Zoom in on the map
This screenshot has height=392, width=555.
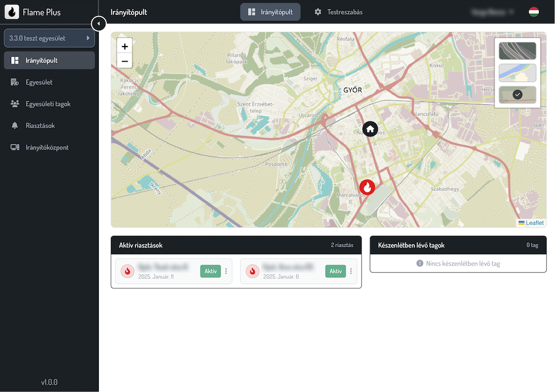(125, 47)
